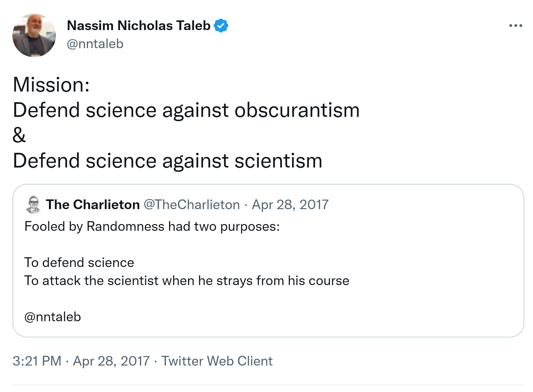The width and height of the screenshot is (533, 392).
Task: Click "Fooled by Randomness had two purposes:" line
Action: [152, 226]
